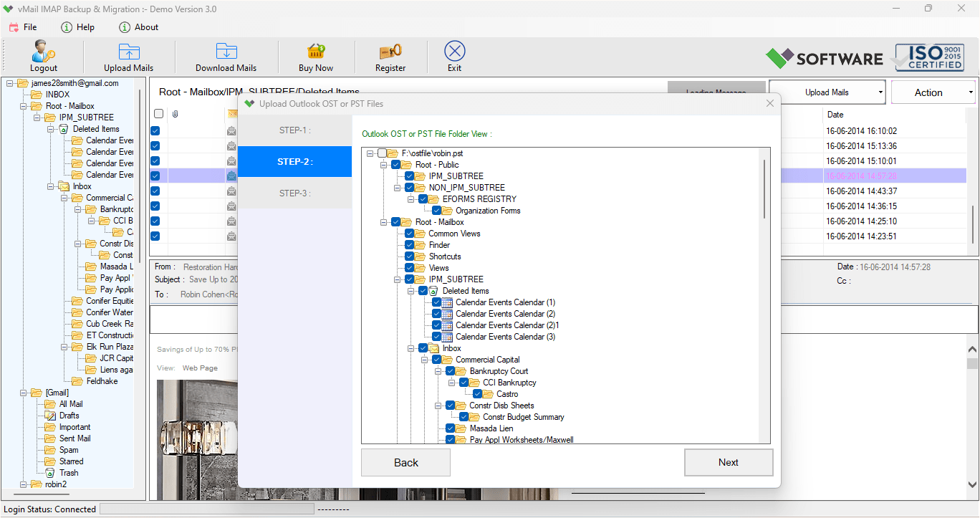Click the Spam folder icon
Viewport: 980px width, 518px height.
pos(49,450)
